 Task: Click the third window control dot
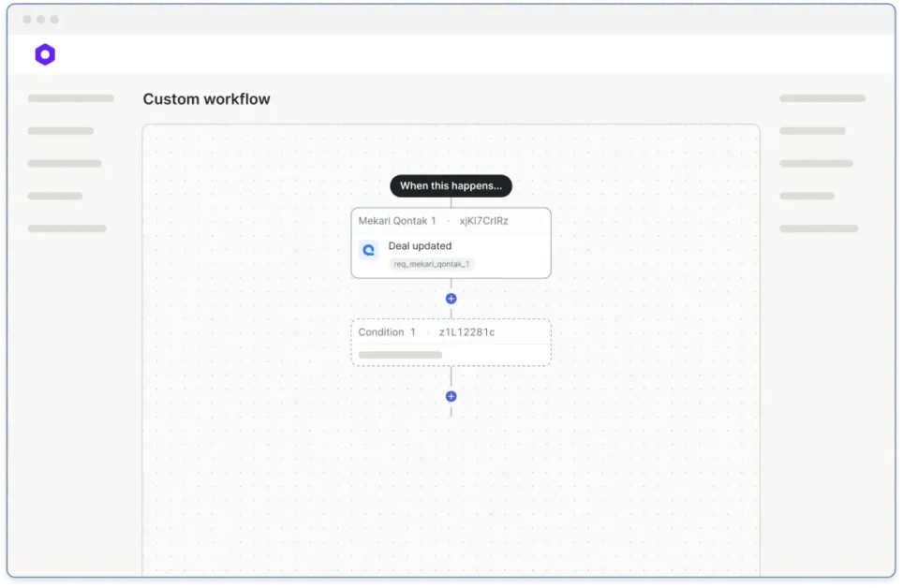coord(54,20)
